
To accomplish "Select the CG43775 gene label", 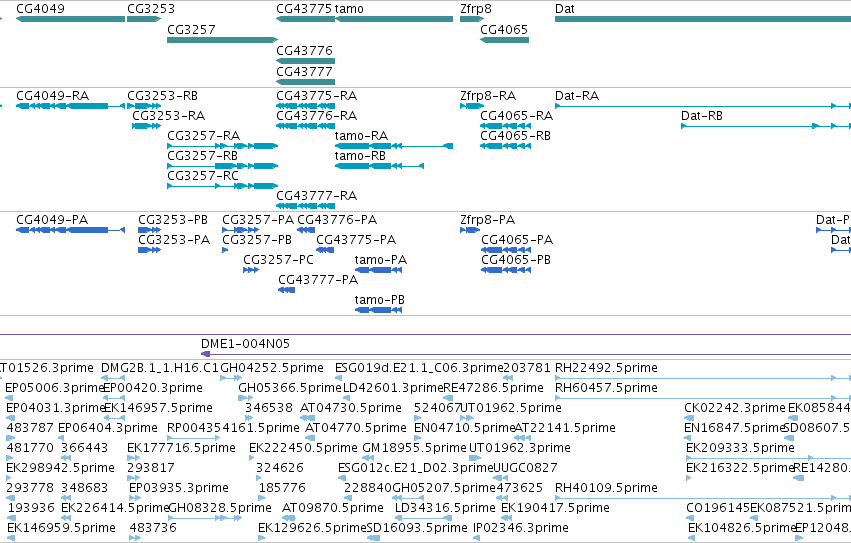I will (304, 9).
